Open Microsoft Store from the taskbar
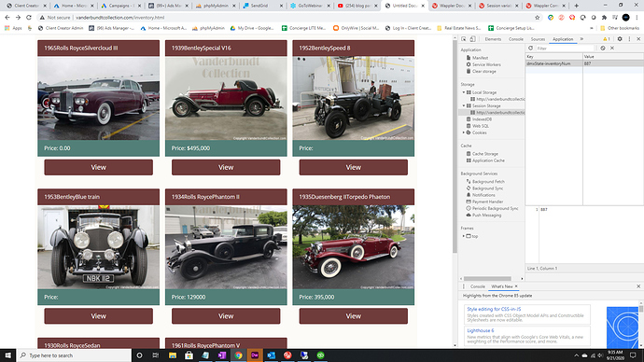 (x=189, y=355)
